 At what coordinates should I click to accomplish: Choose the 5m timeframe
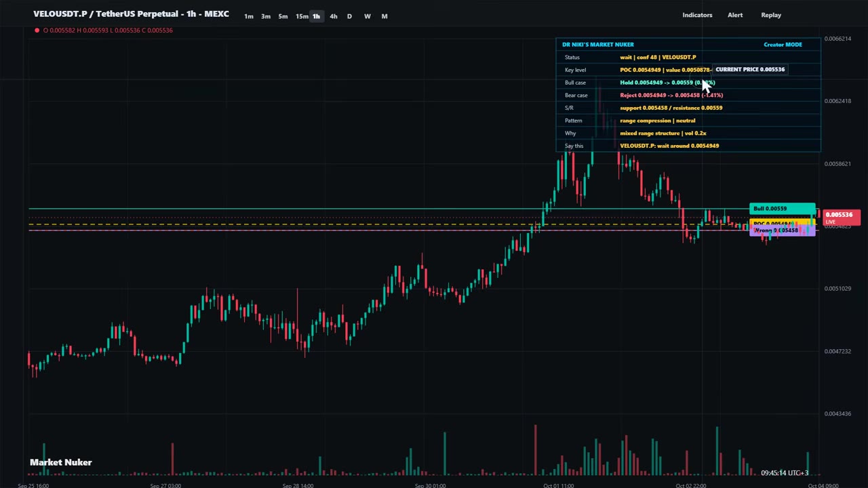[283, 16]
